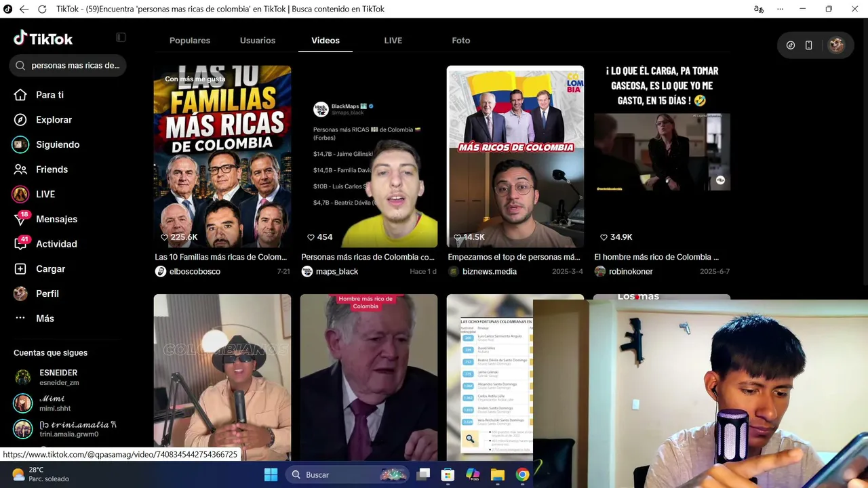Screen dimensions: 868x488
Task: Click the LIVE icon in the sidebar
Action: 20,194
